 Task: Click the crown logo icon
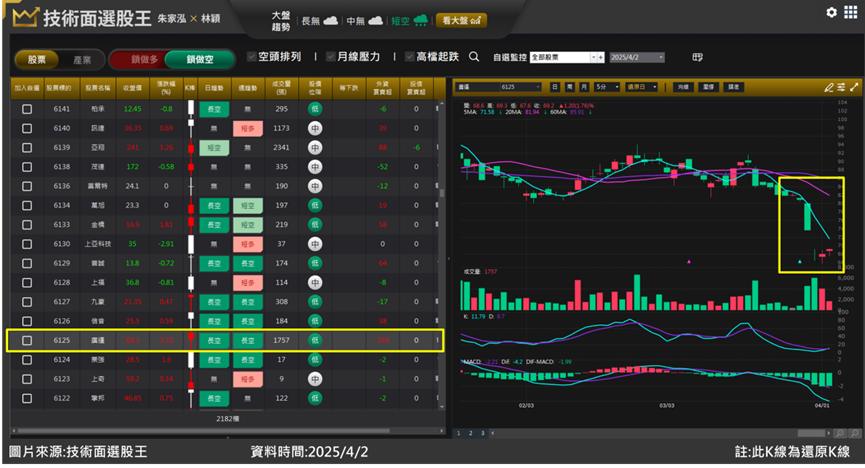(25, 17)
